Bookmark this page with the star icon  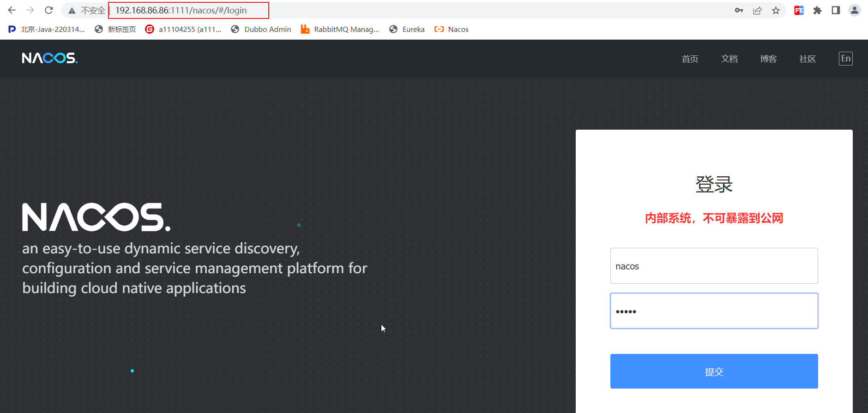(x=776, y=10)
